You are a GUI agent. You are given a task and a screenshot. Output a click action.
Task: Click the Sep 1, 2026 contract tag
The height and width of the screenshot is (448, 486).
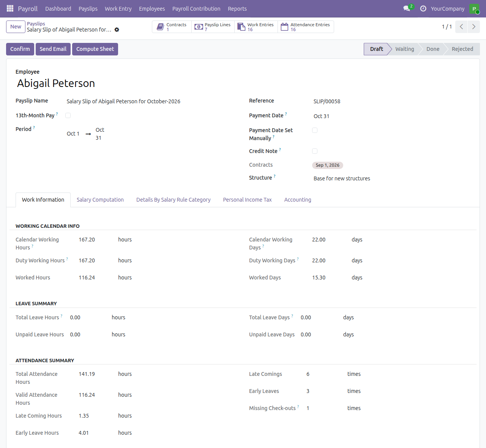coord(328,165)
